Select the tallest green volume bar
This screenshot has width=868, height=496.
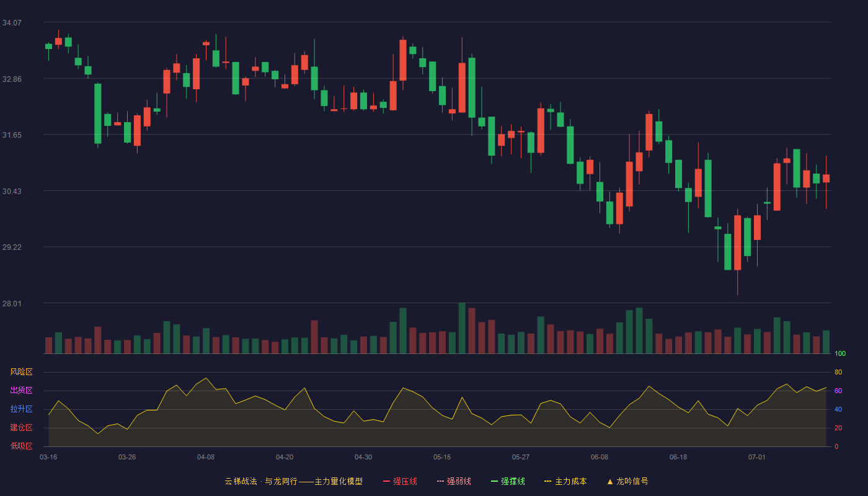click(x=462, y=328)
